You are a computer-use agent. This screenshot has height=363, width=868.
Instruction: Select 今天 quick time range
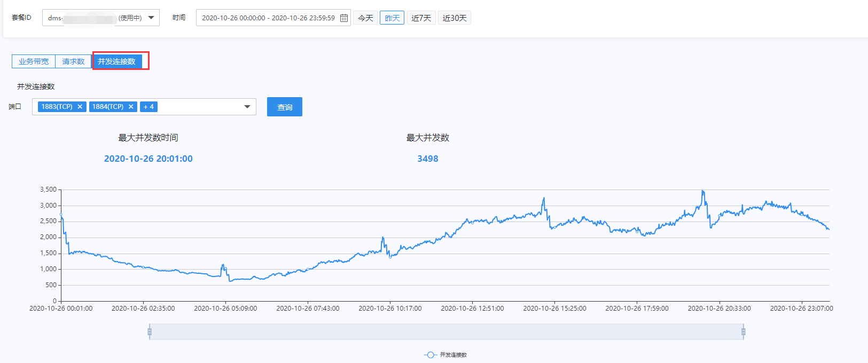pos(365,18)
